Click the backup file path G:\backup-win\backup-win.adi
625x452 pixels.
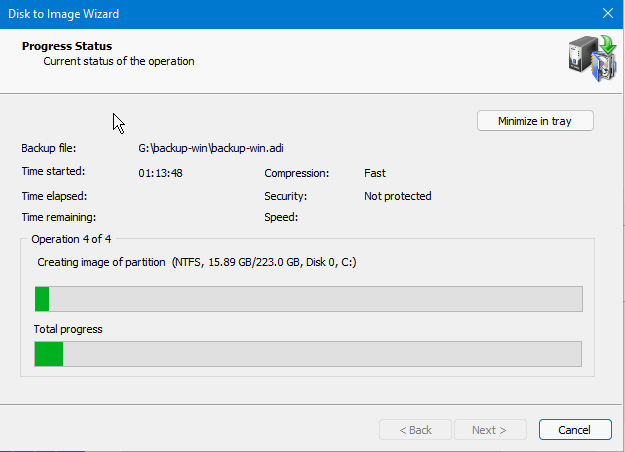[x=211, y=148]
